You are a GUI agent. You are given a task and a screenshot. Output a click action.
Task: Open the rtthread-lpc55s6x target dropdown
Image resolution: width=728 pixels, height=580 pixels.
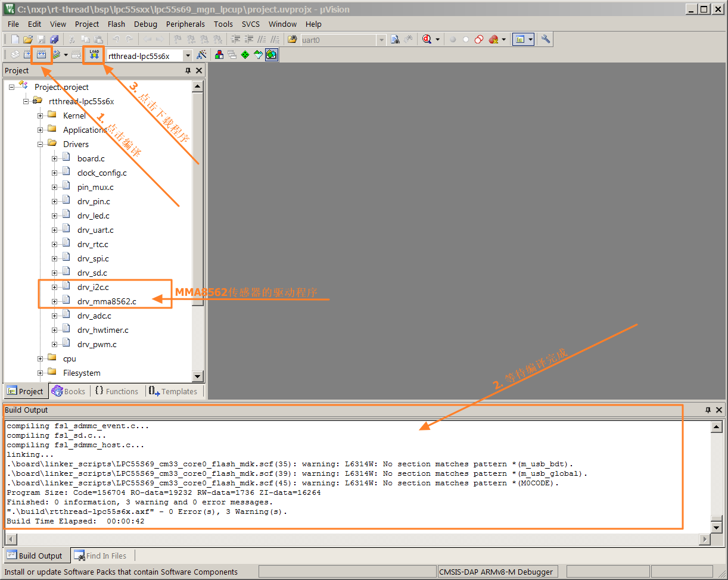click(188, 56)
